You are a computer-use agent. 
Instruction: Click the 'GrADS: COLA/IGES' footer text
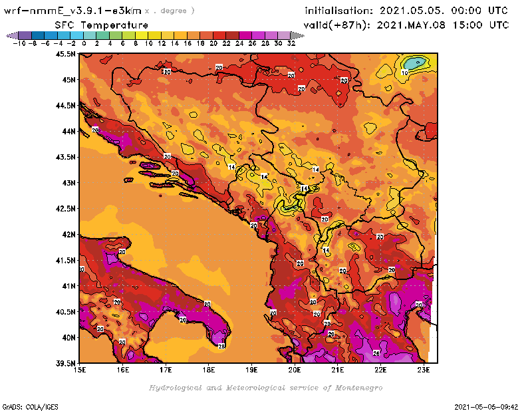(30, 407)
